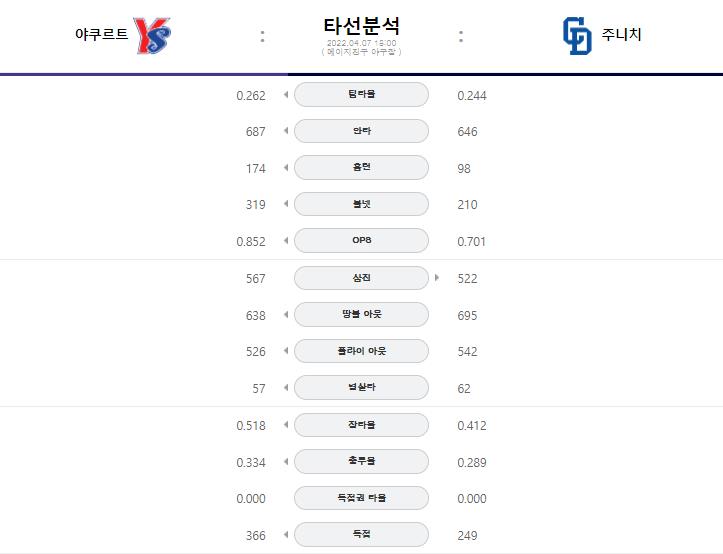
Task: Select the 플라이 아웃 stat pill
Action: tap(362, 351)
